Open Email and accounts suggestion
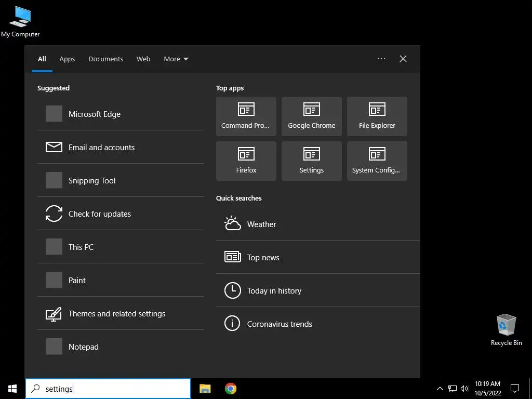The height and width of the screenshot is (399, 532). 121,147
